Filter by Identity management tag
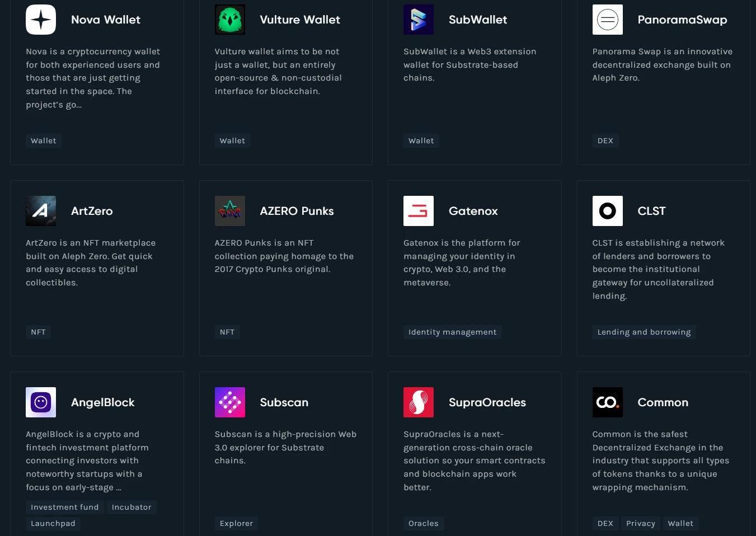Image resolution: width=756 pixels, height=536 pixels. tap(453, 332)
